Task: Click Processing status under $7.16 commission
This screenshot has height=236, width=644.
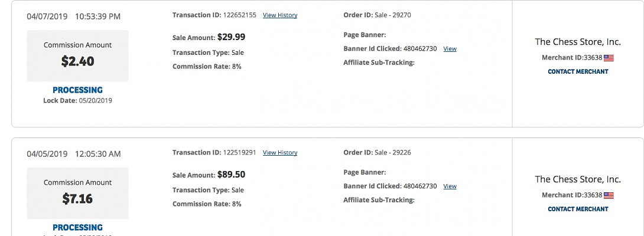Action: point(77,227)
